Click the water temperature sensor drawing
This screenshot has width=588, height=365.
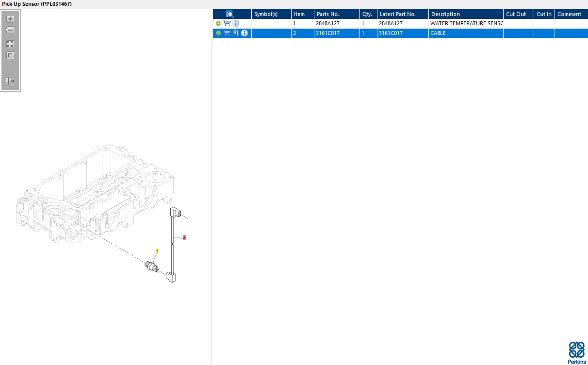pyautogui.click(x=151, y=266)
